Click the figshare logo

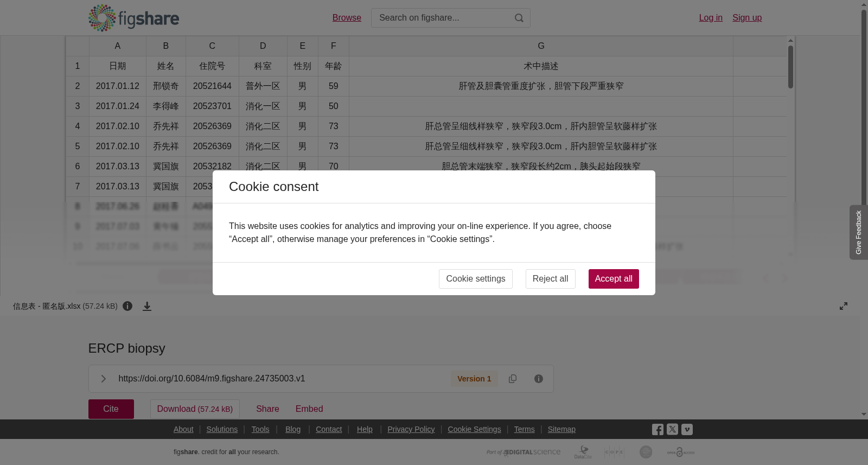[x=133, y=18]
